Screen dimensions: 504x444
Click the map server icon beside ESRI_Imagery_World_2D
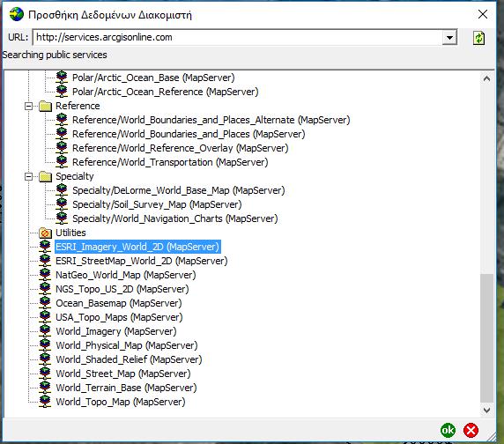point(45,247)
